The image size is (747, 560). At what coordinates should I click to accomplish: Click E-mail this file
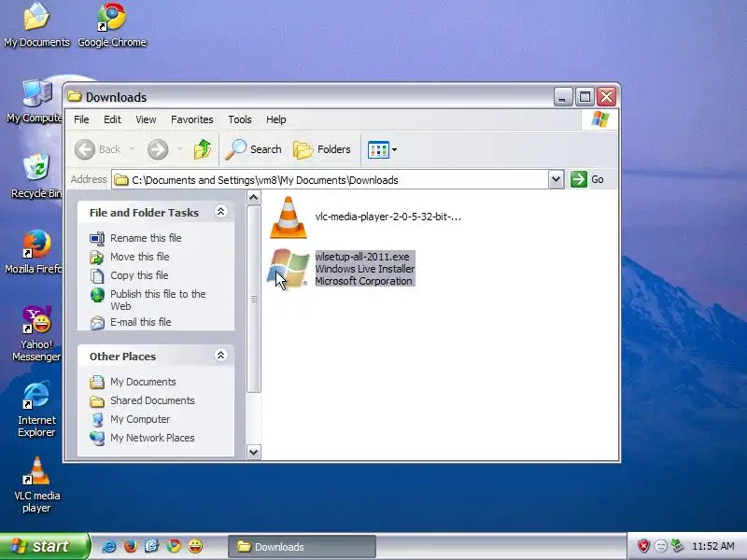pos(141,322)
